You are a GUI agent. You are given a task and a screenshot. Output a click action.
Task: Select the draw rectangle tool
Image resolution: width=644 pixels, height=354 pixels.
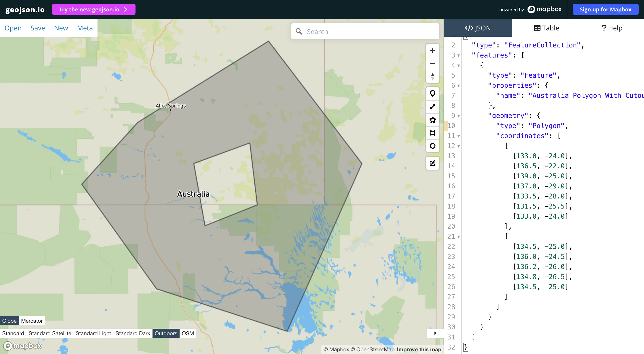pyautogui.click(x=432, y=133)
